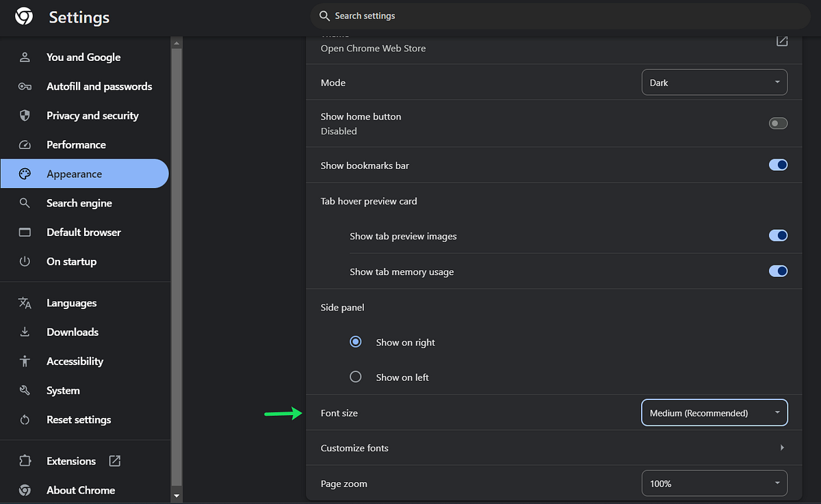
Task: Click the Open Chrome Web Store external link icon
Action: coord(782,41)
